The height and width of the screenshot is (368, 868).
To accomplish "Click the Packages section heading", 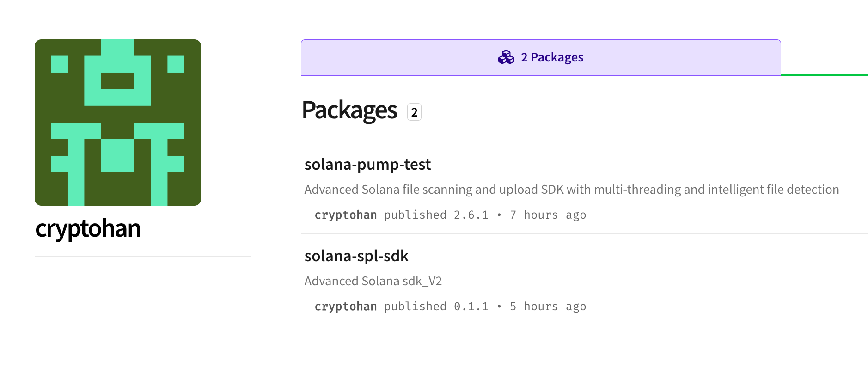I will click(x=349, y=110).
